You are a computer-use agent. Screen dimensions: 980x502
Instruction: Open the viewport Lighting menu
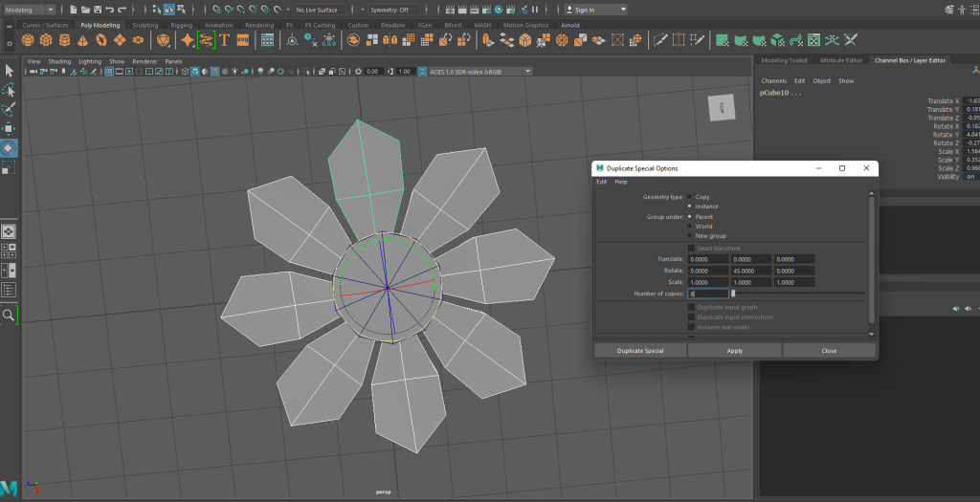[x=90, y=62]
